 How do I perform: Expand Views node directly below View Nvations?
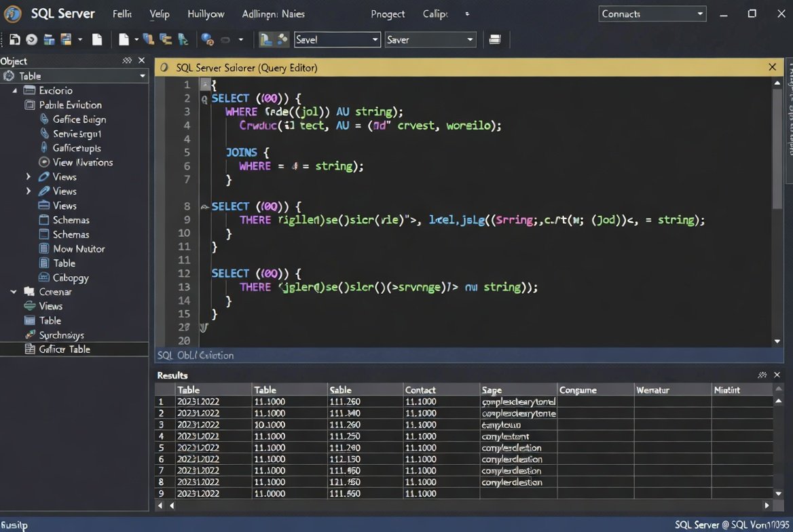pos(29,176)
